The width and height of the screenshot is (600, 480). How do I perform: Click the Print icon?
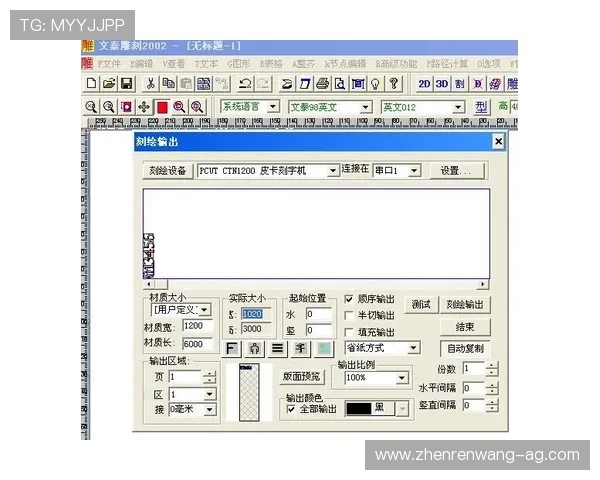coord(322,84)
